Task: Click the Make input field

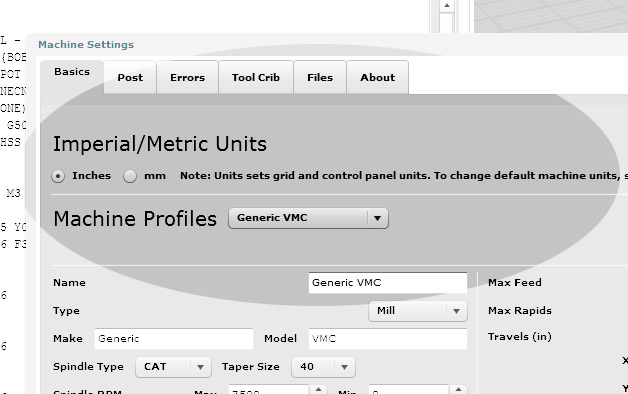Action: tap(174, 339)
